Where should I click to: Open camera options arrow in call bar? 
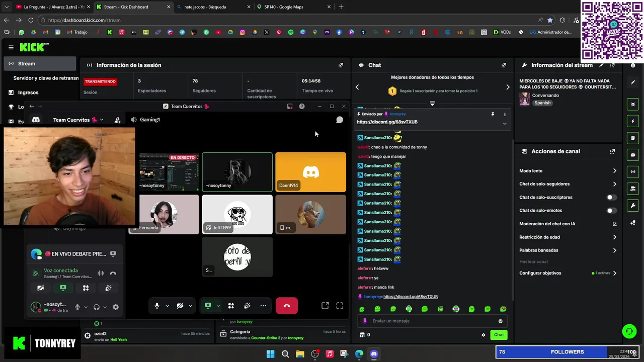[190, 306]
